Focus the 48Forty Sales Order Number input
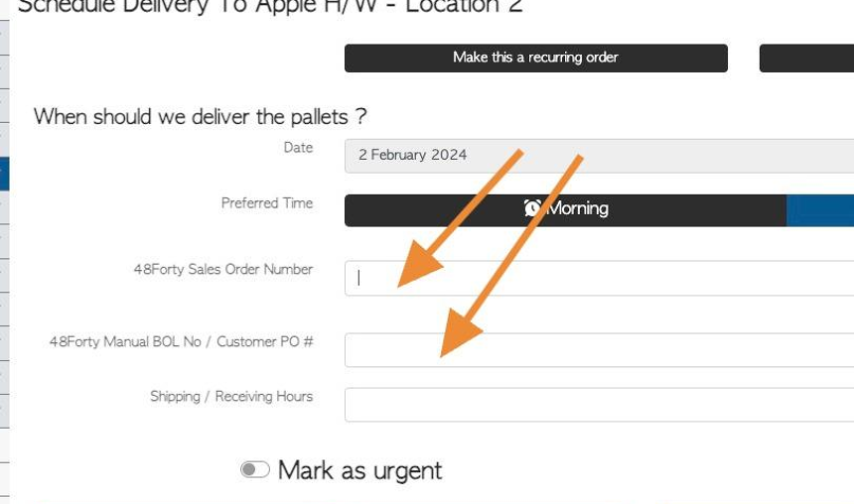Viewport: 854px width, 504px height. (599, 278)
